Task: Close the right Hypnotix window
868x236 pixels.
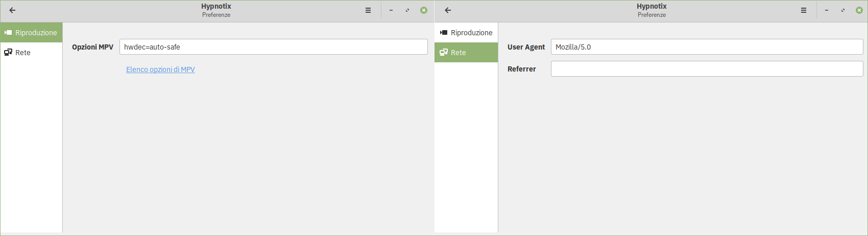Action: pos(859,10)
